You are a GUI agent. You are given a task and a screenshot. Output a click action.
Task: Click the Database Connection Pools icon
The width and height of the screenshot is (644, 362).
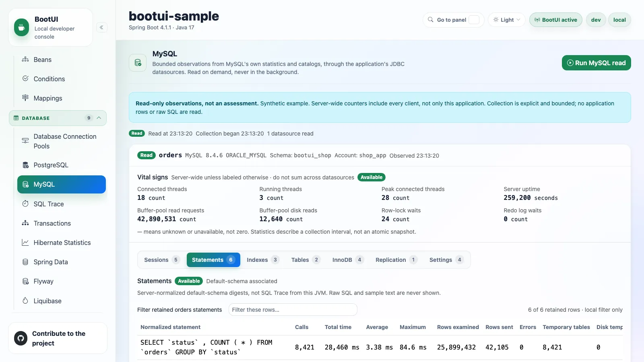tap(25, 141)
